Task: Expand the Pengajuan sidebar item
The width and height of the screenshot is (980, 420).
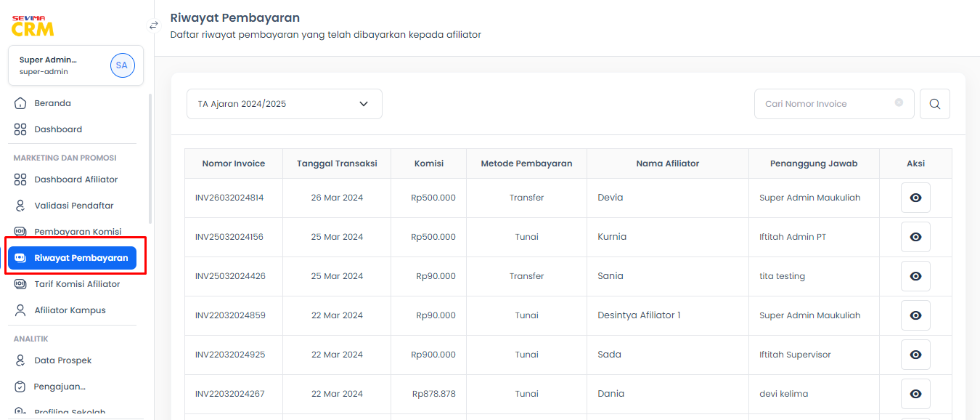Action: click(x=73, y=387)
